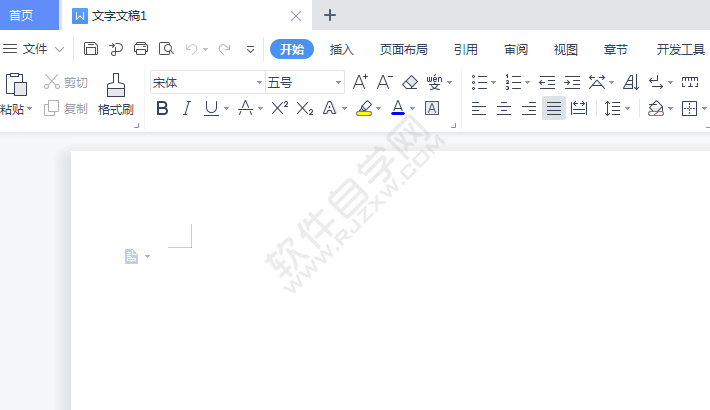Toggle strikethrough A formatting
This screenshot has width=710, height=410.
click(245, 108)
